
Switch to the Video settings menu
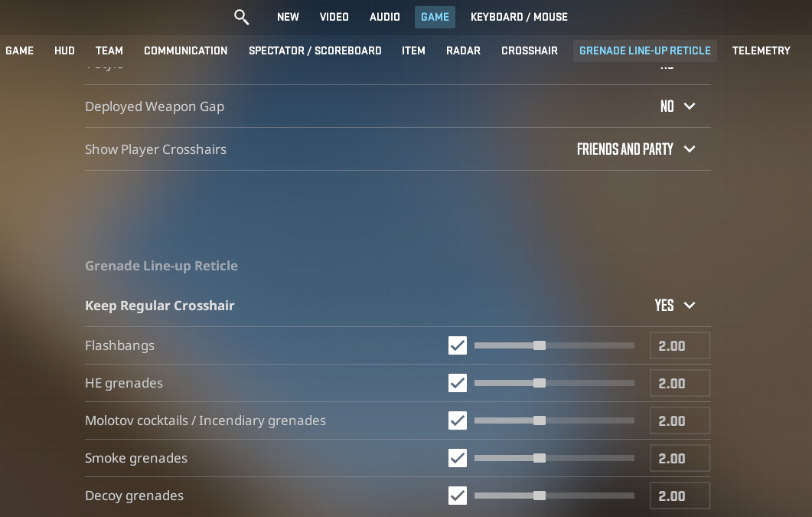(334, 17)
